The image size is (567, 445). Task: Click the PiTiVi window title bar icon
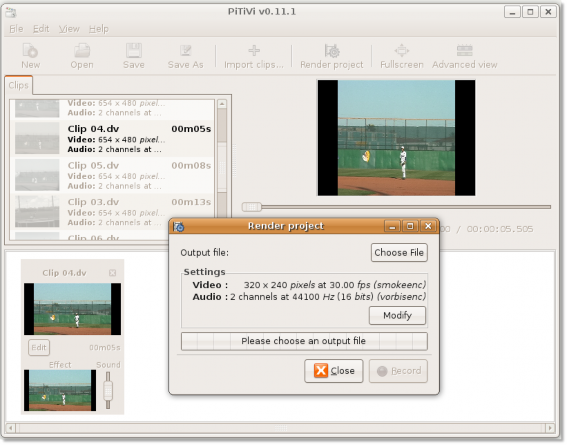click(11, 12)
